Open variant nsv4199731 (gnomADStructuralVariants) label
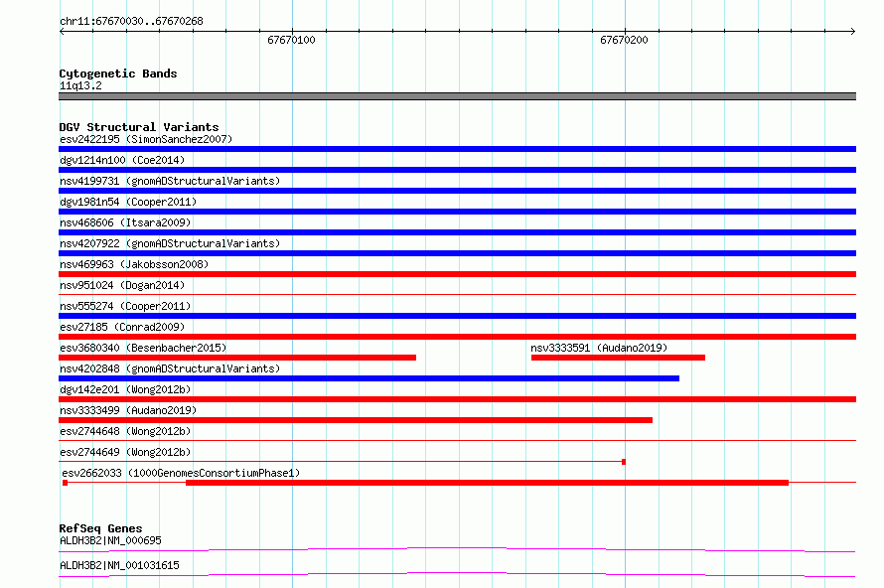The width and height of the screenshot is (884, 588). 170,181
